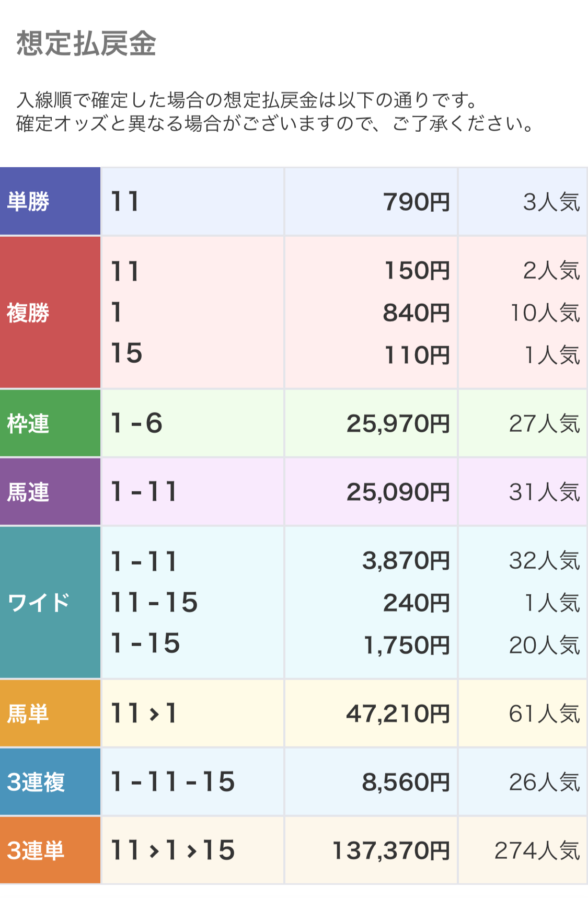
Task: Click the 1-6 bracket combination
Action: point(137,423)
